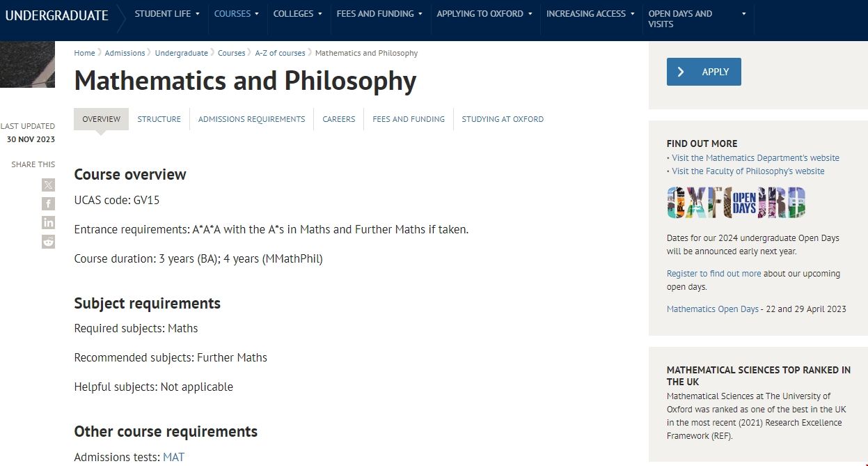Expand the INCREASING ACCESS dropdown
Image resolution: width=868 pixels, height=466 pixels.
[590, 13]
